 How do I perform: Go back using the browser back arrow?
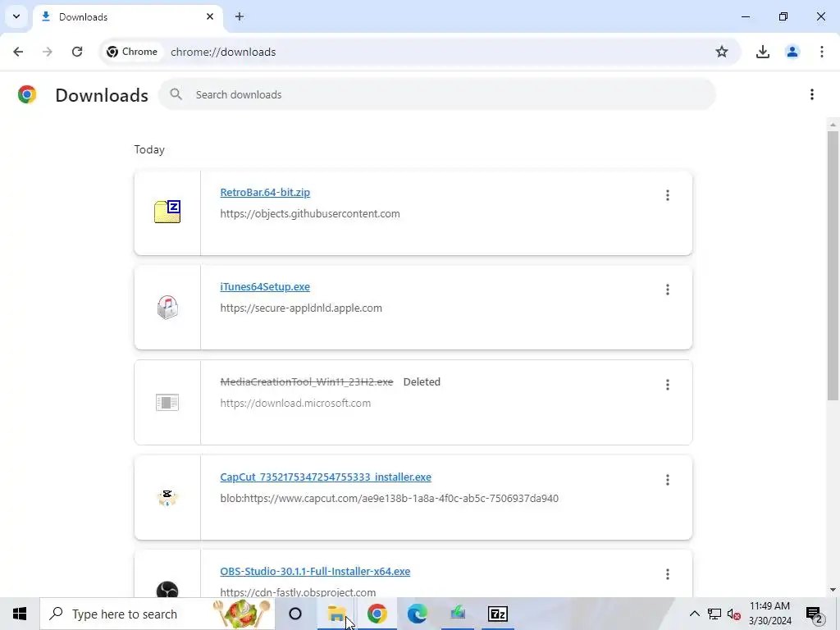(18, 52)
